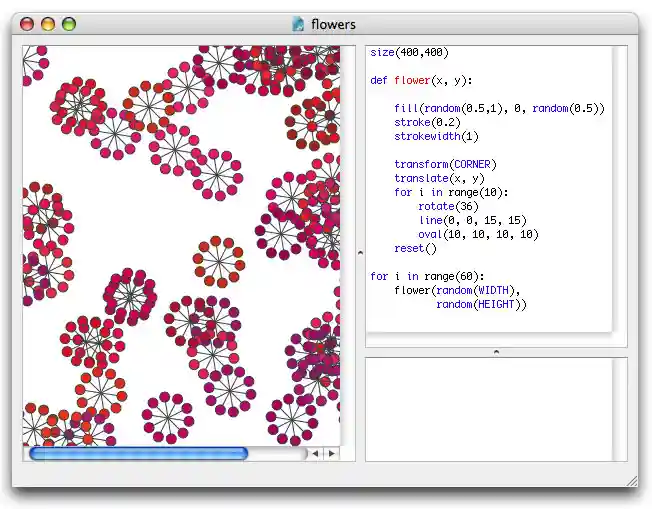Click the blue horizontal scrollbar thumb
Image resolution: width=652 pixels, height=509 pixels.
(x=138, y=453)
